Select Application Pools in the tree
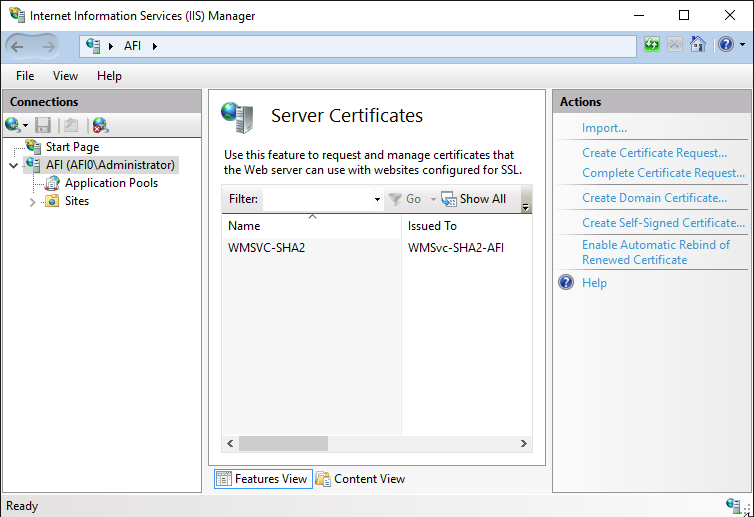 [x=111, y=183]
